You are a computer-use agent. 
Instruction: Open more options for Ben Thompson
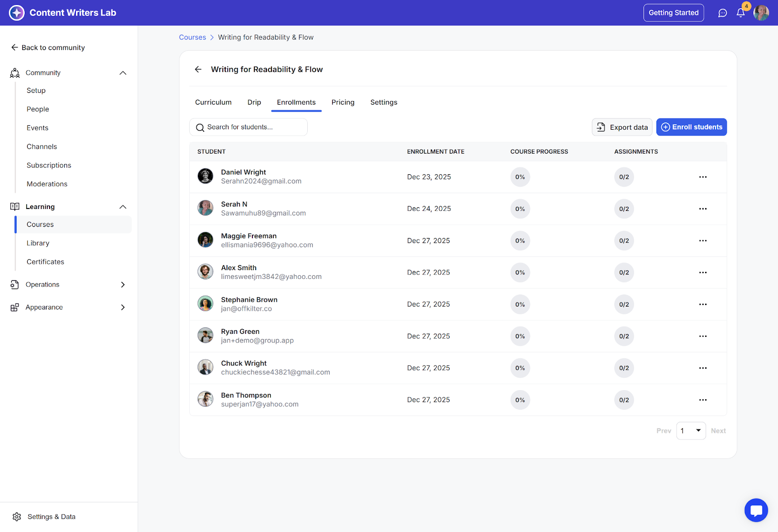point(703,400)
